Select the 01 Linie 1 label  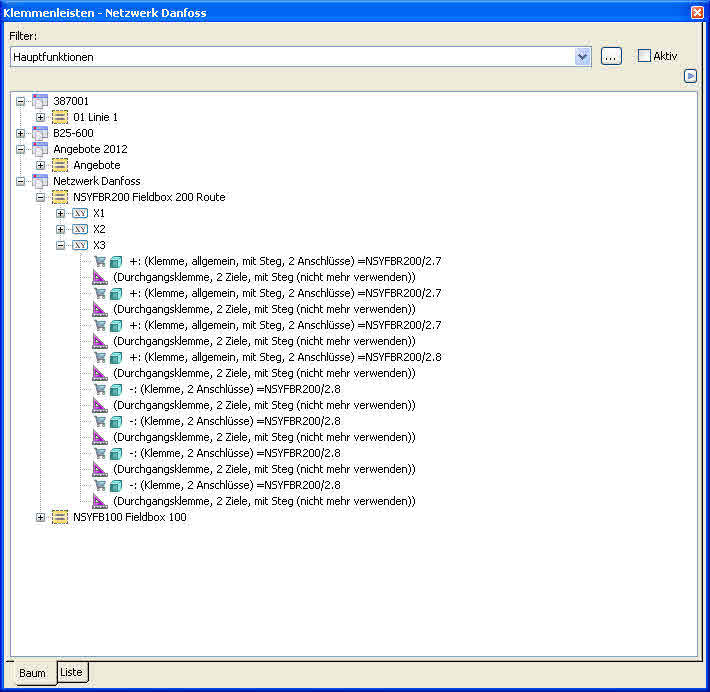pos(96,117)
